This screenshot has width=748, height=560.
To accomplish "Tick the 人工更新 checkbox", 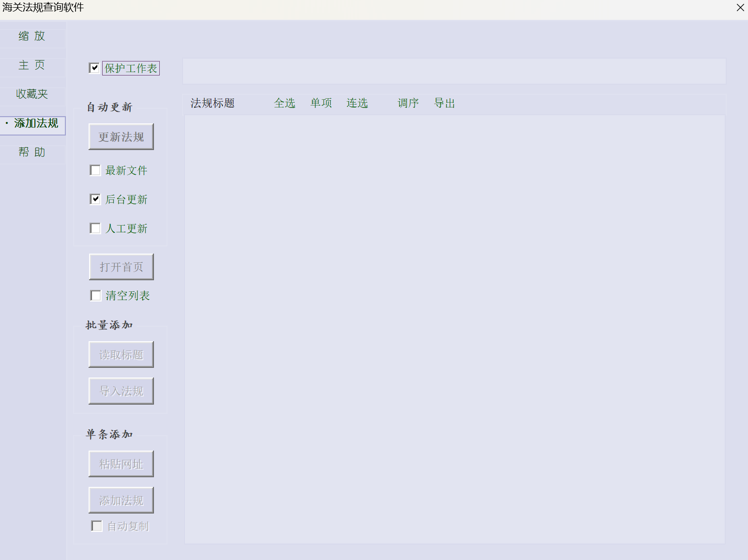I will (x=96, y=228).
